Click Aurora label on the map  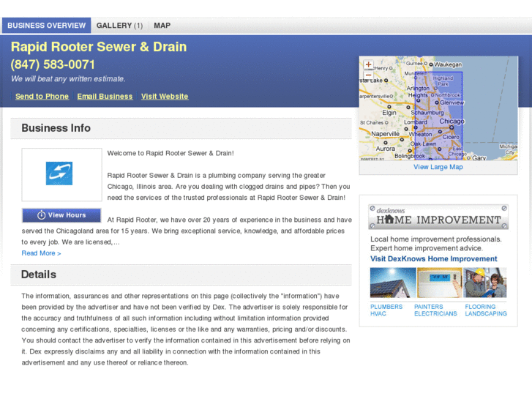tap(386, 149)
